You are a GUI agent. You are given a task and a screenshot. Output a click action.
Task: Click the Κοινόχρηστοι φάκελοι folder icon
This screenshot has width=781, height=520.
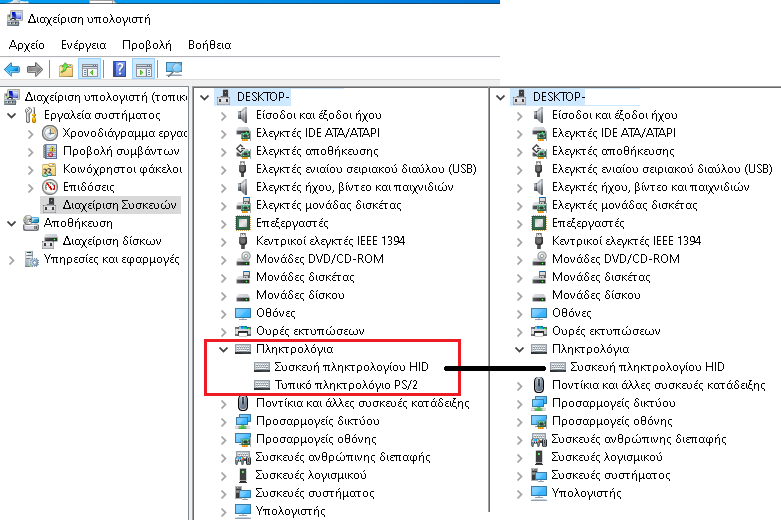click(49, 169)
